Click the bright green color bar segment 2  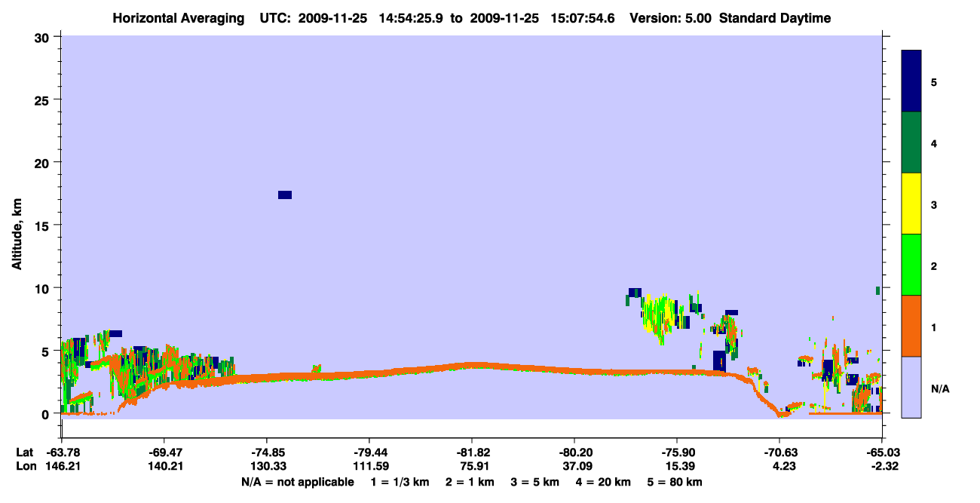tap(911, 265)
